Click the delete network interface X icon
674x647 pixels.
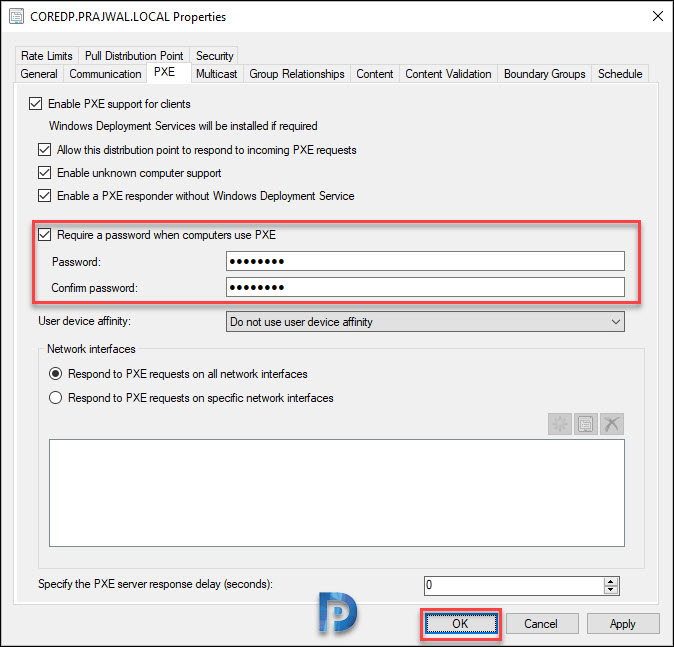[612, 424]
